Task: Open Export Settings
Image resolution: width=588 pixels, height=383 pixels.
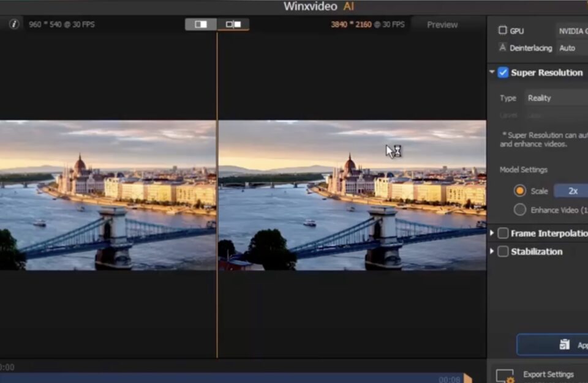Action: pos(548,374)
